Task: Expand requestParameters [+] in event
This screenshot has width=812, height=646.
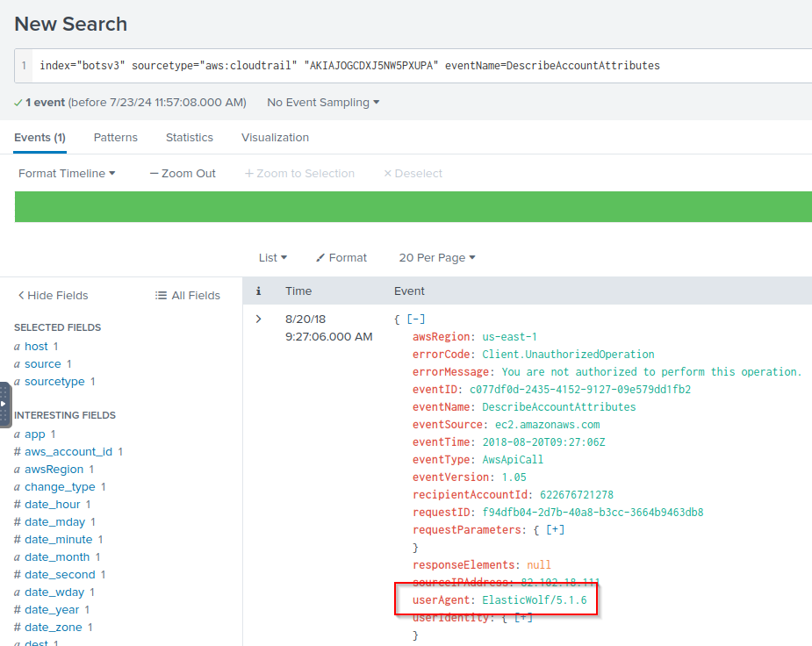Action: tap(555, 530)
